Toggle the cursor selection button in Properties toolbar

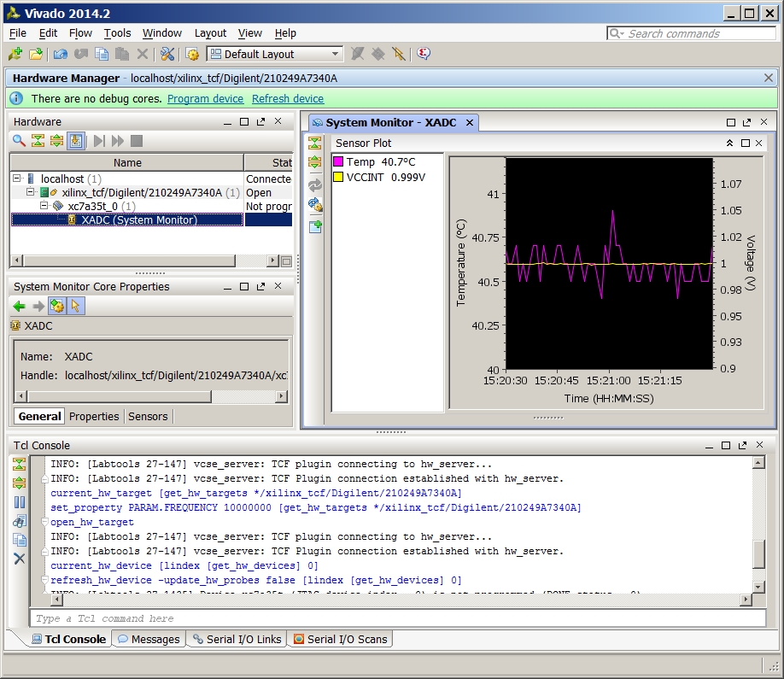[x=75, y=306]
